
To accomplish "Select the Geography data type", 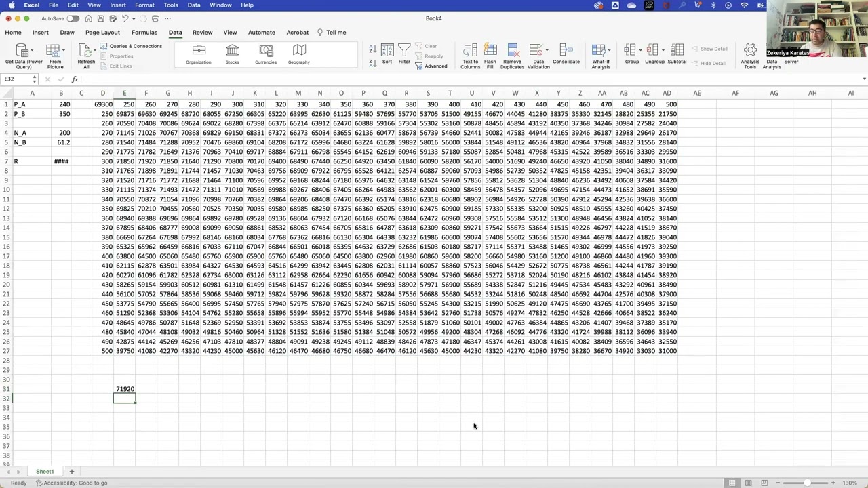I will 299,55.
